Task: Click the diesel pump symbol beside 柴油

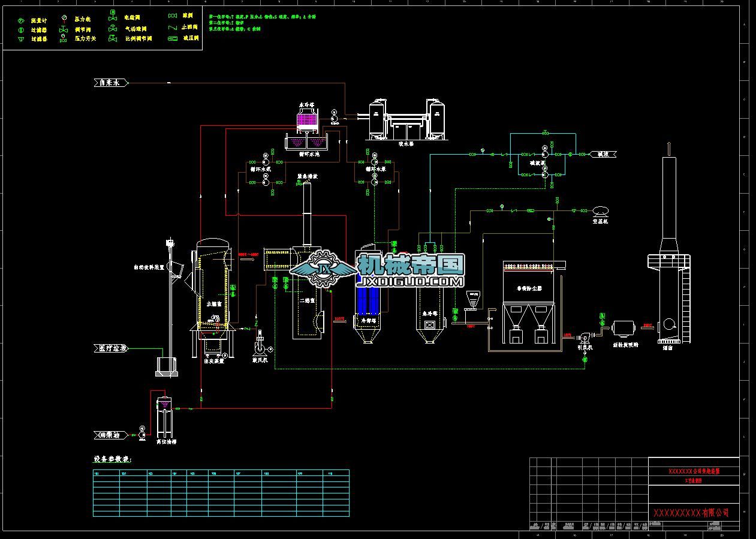Action: (142, 434)
